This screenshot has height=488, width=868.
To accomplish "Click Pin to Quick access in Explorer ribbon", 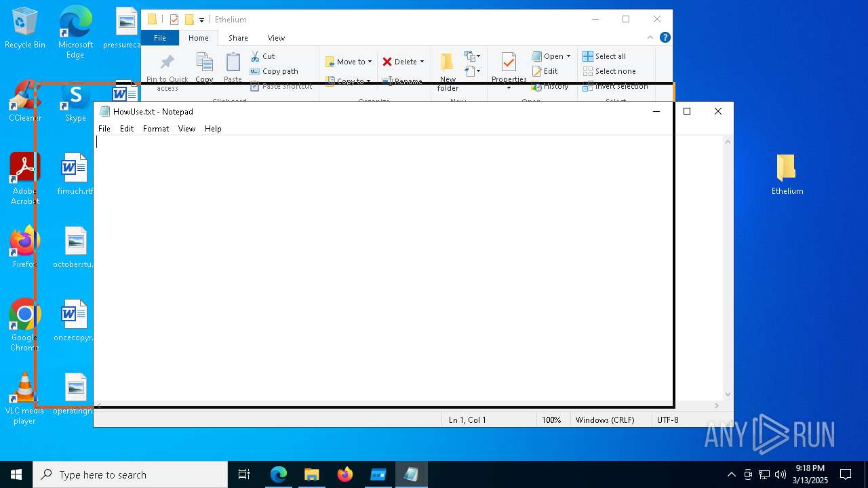I will pos(167,71).
